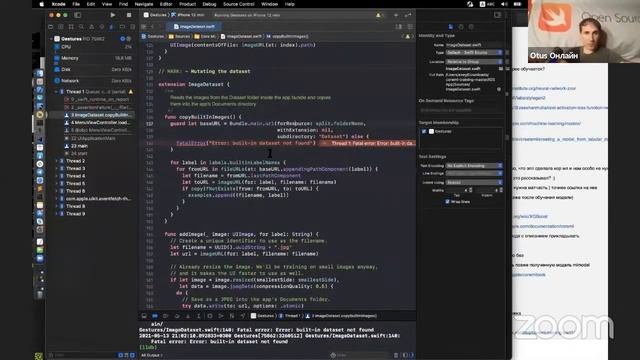Viewport: 640px width, 360px height.
Task: Open the Project navigator folder icon
Action: 51,27
